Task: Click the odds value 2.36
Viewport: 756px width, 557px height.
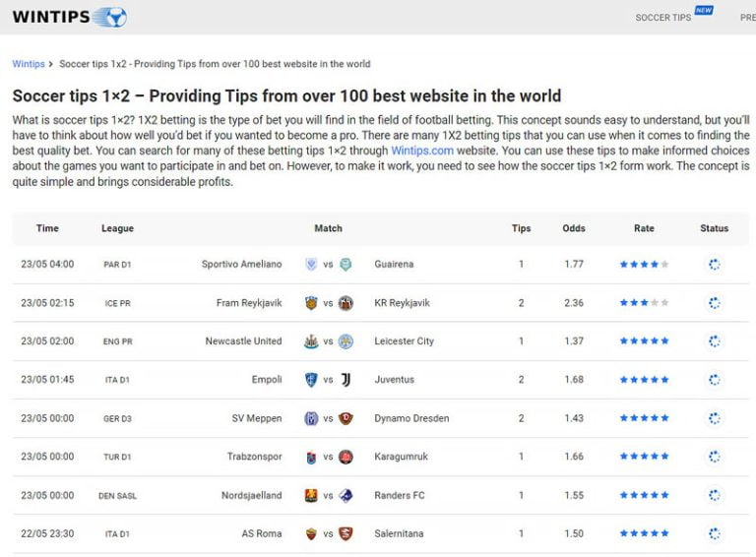Action: click(x=574, y=303)
